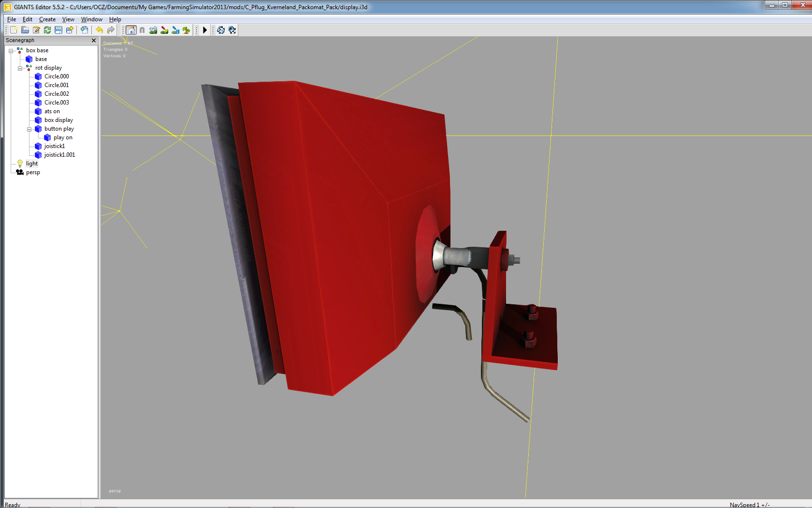This screenshot has height=508, width=812.
Task: Select the 'light' node in scenegraph
Action: (x=32, y=164)
